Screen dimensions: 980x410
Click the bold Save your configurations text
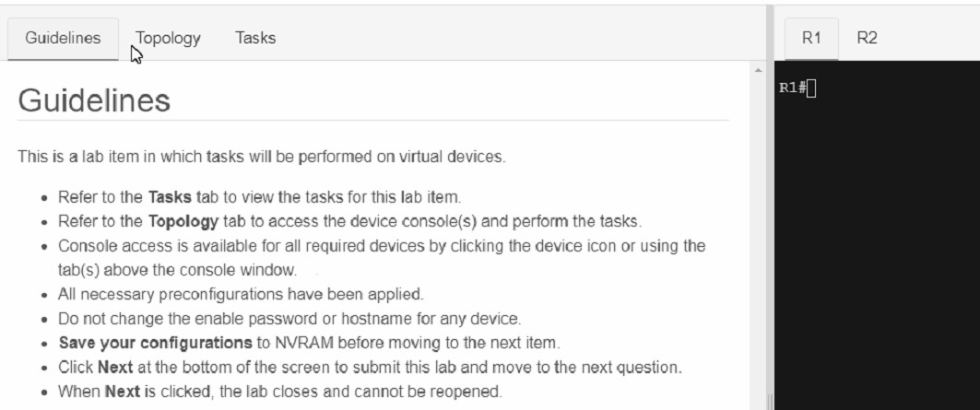coord(148,343)
